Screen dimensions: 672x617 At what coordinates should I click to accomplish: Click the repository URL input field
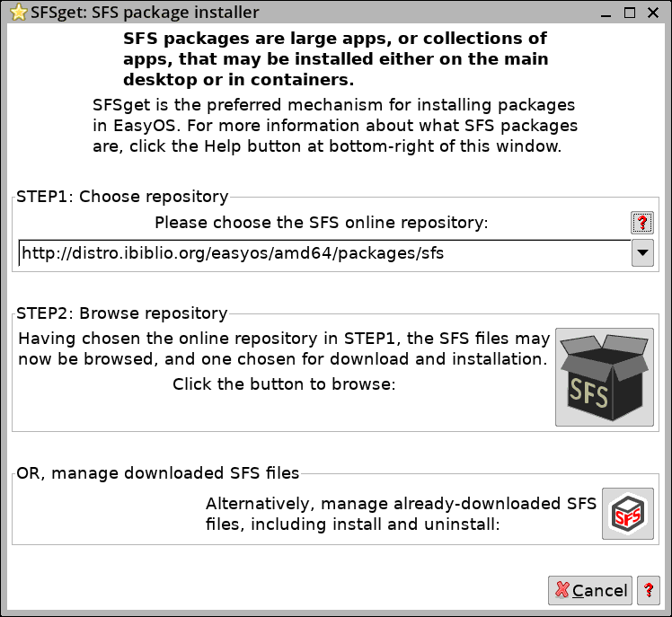tap(324, 252)
